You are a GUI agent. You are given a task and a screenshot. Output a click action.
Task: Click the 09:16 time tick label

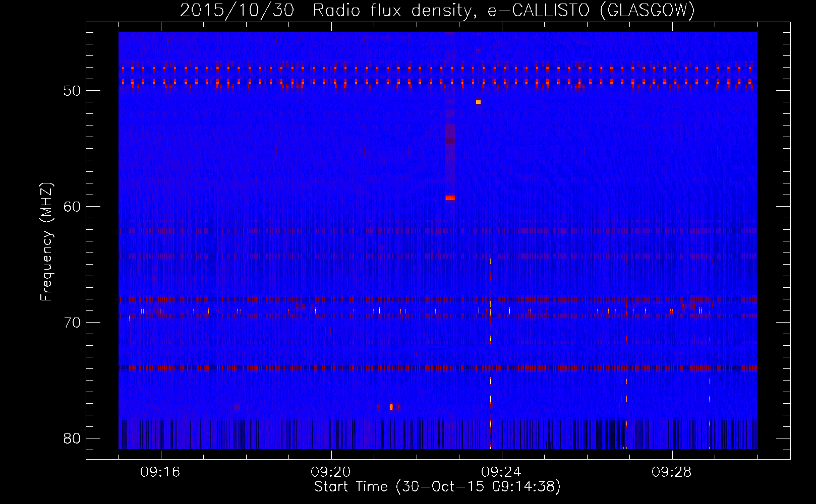[160, 472]
